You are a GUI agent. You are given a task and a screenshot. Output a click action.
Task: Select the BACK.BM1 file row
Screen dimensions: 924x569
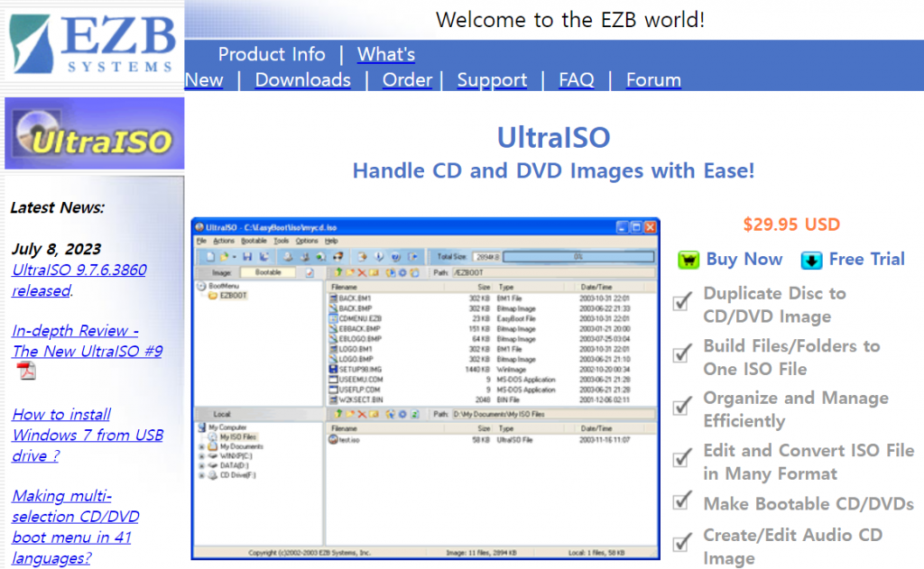click(490, 298)
